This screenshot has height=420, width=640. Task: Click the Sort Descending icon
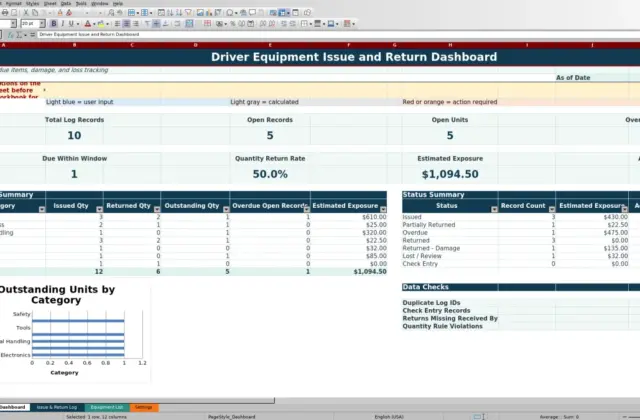coord(179,13)
